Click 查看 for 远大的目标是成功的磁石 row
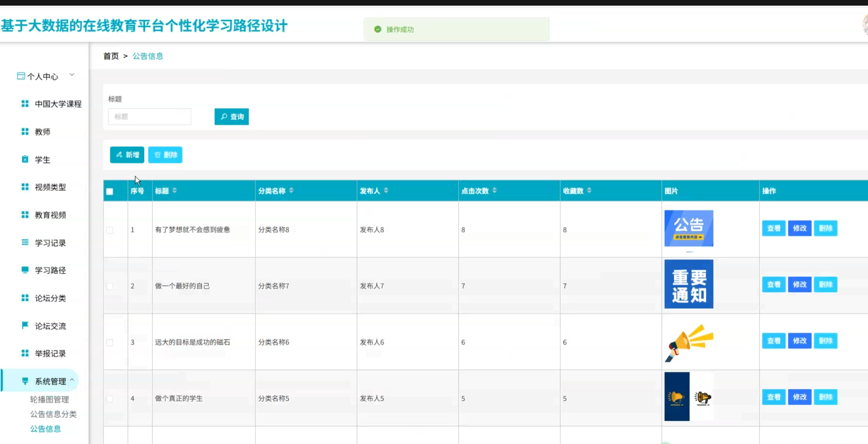The image size is (868, 444). (774, 341)
